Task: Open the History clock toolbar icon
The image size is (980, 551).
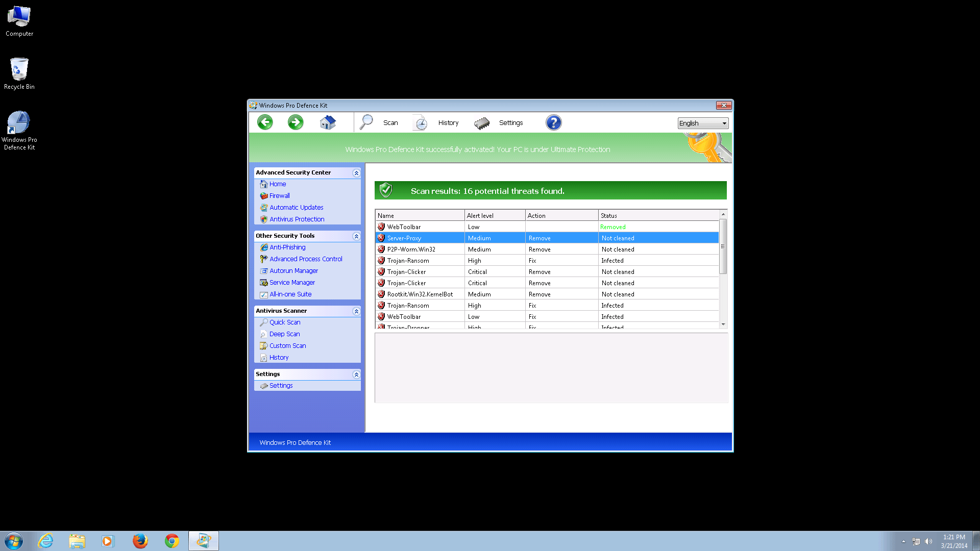Action: 421,123
